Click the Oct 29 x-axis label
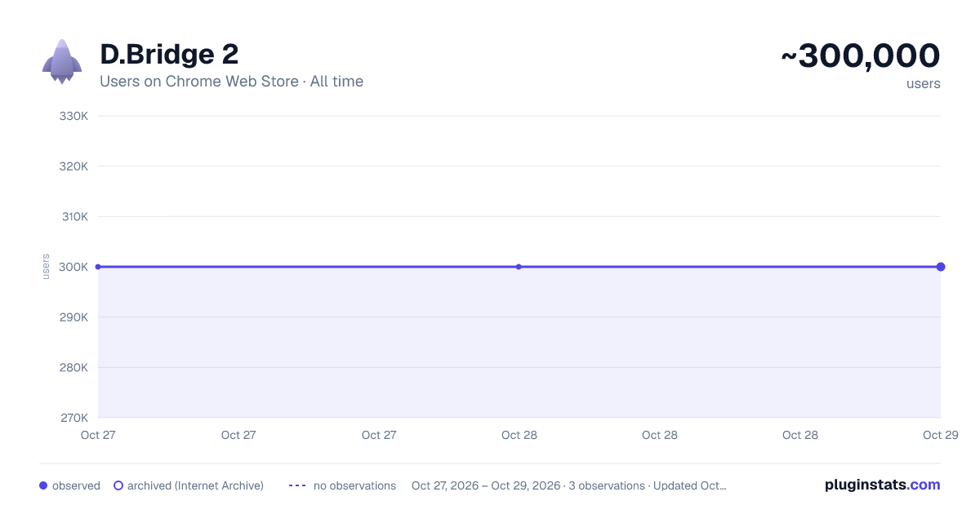Viewport: 980px width, 514px height. [941, 435]
